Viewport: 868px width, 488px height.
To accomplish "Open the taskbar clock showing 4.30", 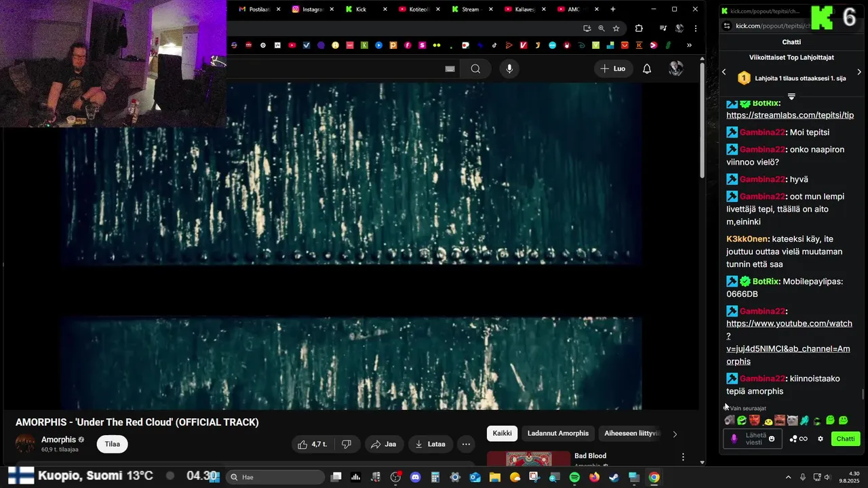I will tap(848, 477).
